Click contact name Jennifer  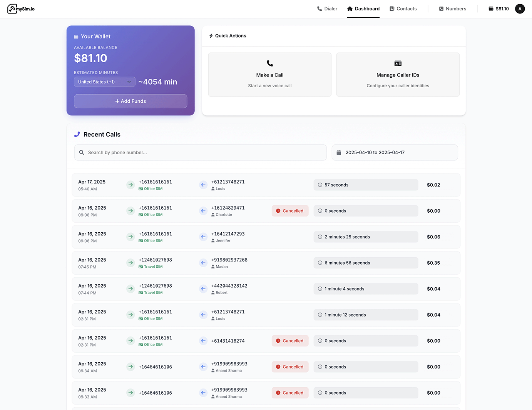pos(223,241)
